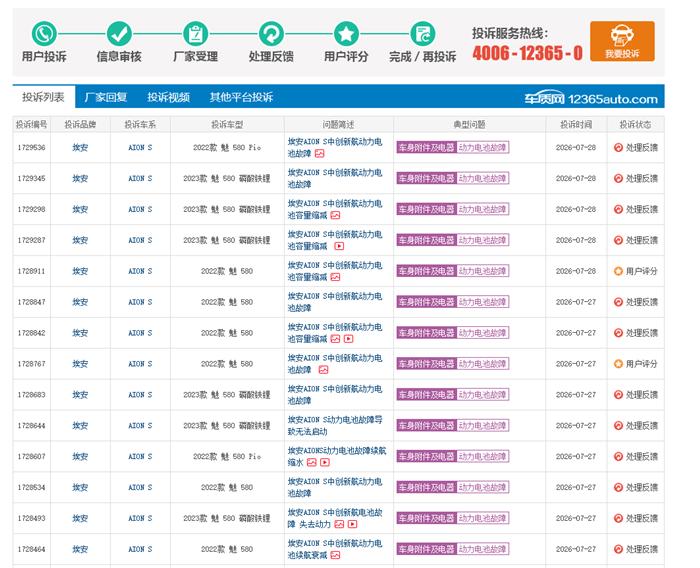Click the 信息审核 checkmark icon
Viewport: 700px width, 568px height.
(119, 33)
